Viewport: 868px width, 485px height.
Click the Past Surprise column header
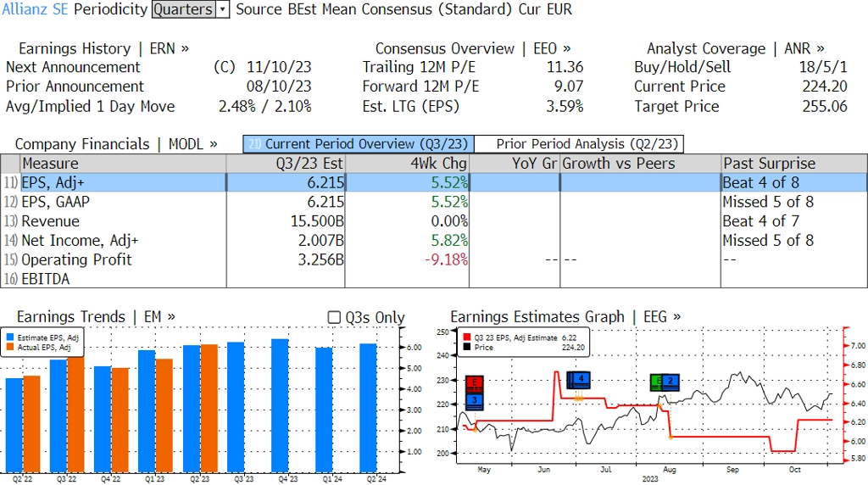(793, 164)
